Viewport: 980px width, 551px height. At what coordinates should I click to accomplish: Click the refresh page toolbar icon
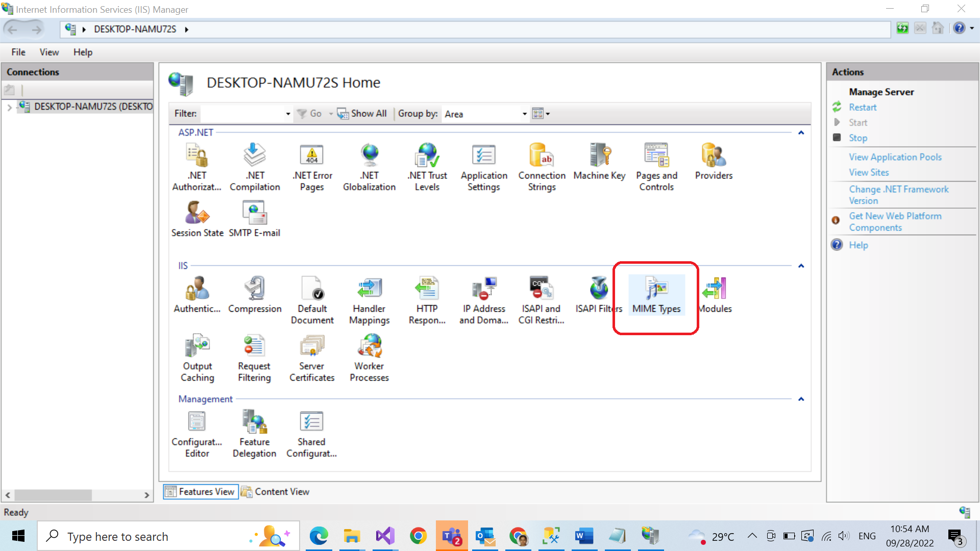click(x=902, y=29)
